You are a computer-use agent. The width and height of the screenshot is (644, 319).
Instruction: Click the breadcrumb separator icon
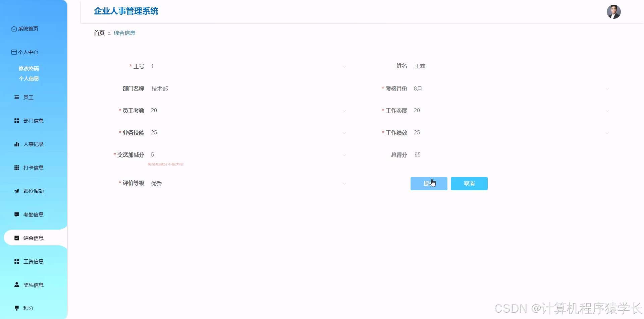point(109,33)
